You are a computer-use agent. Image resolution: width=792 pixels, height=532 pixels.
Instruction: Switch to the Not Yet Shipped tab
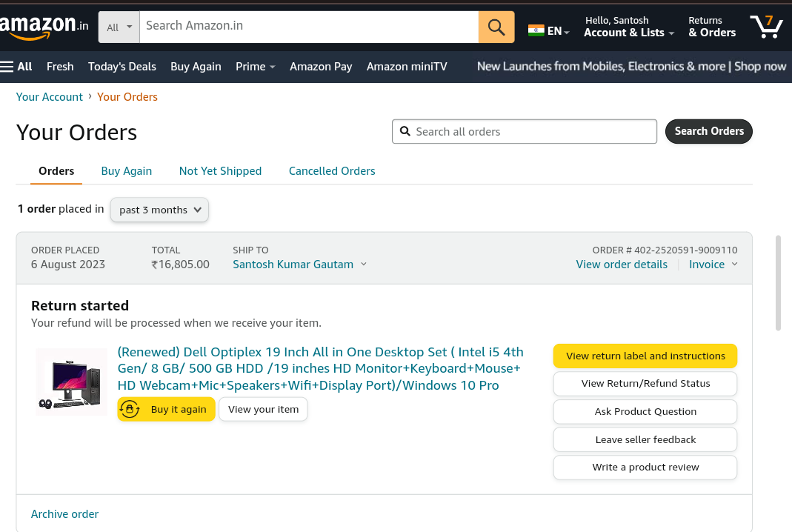(220, 171)
